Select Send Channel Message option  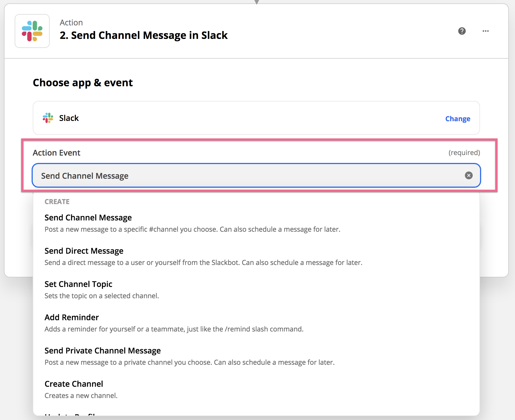pos(256,223)
